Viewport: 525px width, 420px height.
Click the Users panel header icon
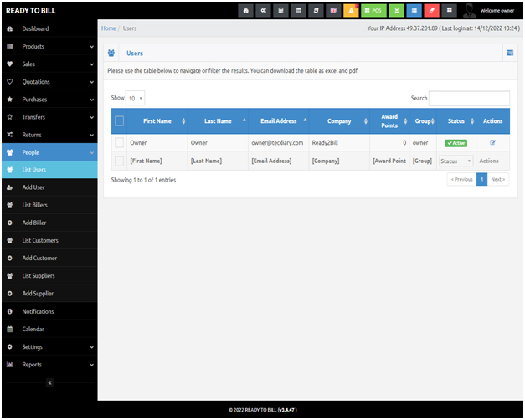111,54
